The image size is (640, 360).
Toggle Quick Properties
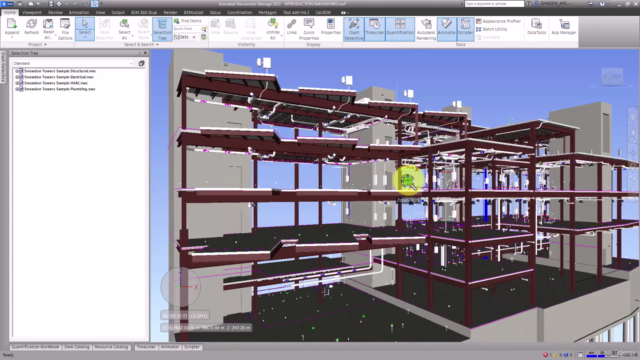[309, 29]
